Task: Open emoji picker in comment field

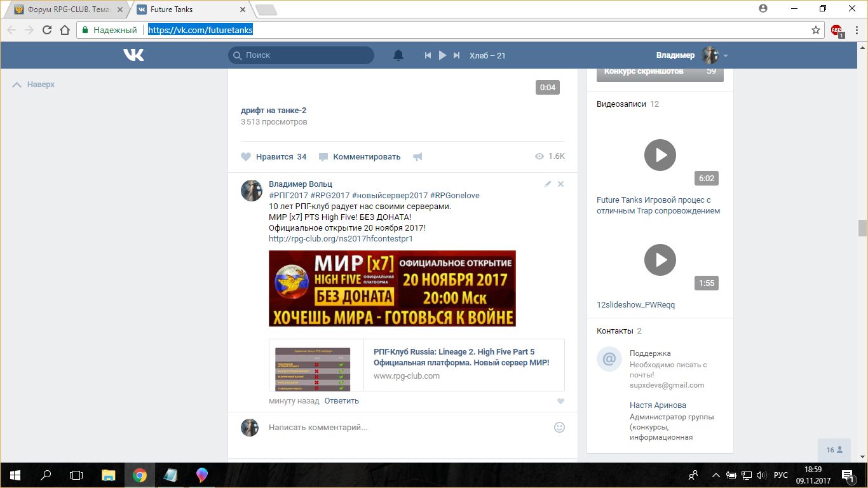Action: (x=559, y=428)
